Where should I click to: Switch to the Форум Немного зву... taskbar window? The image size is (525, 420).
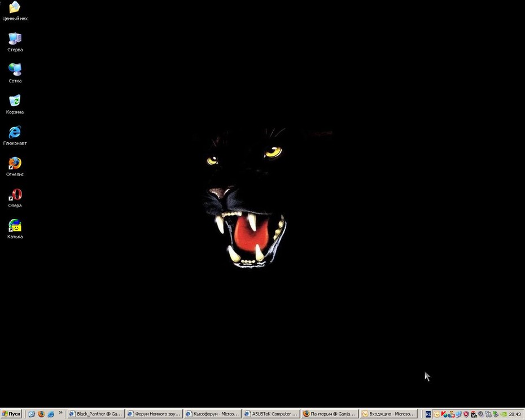pos(154,414)
